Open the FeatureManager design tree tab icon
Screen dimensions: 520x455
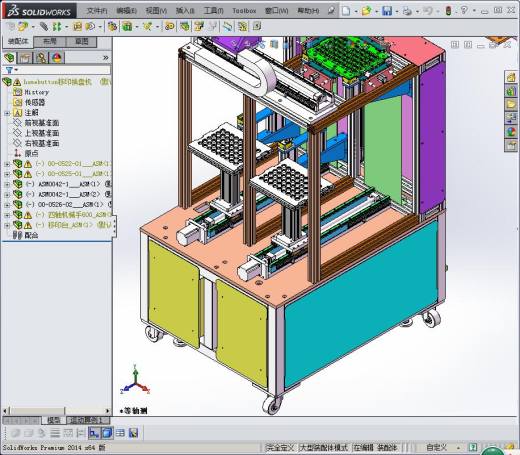10,58
